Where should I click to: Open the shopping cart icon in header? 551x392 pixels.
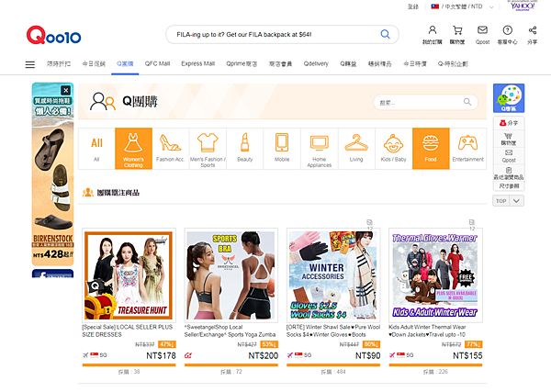point(457,30)
